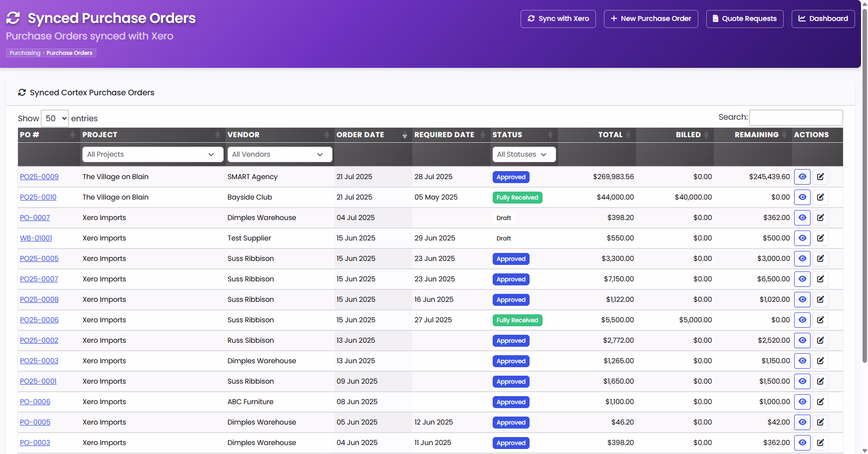Image resolution: width=868 pixels, height=454 pixels.
Task: Click the page vertical scrollbar thumb
Action: click(x=865, y=185)
